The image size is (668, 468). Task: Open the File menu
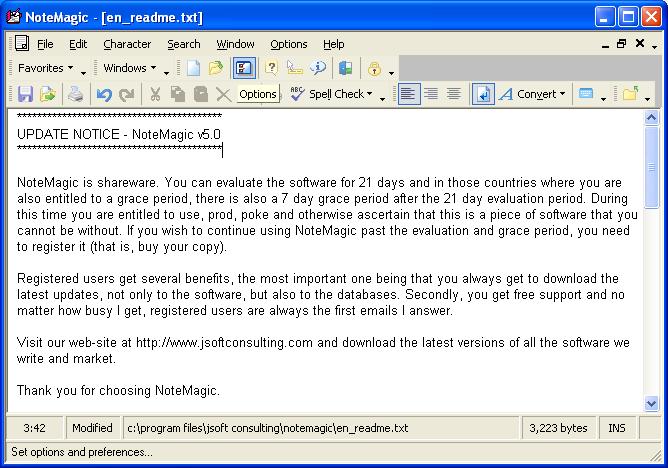[x=45, y=44]
